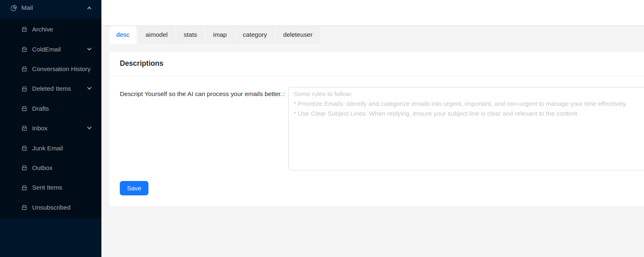This screenshot has height=257, width=644.
Task: Select the Inbox menu label
Action: [x=40, y=128]
